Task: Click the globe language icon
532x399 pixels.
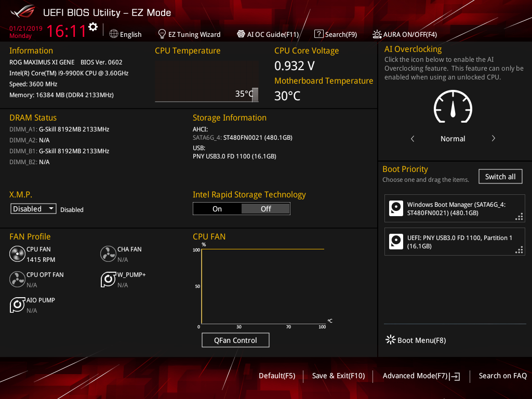Action: pyautogui.click(x=114, y=34)
